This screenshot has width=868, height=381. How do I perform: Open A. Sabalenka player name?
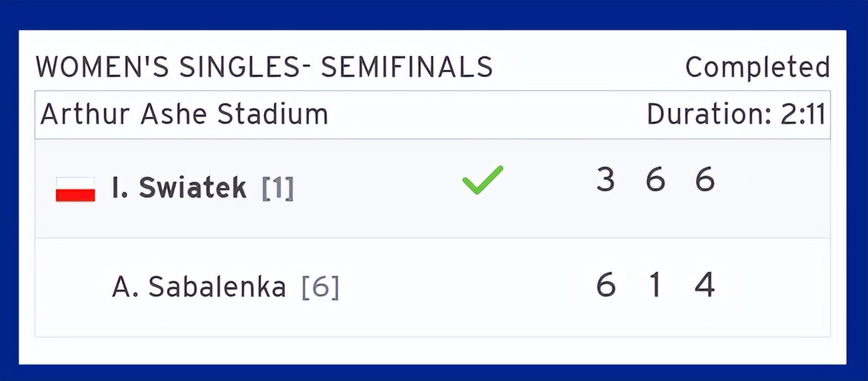(x=199, y=288)
